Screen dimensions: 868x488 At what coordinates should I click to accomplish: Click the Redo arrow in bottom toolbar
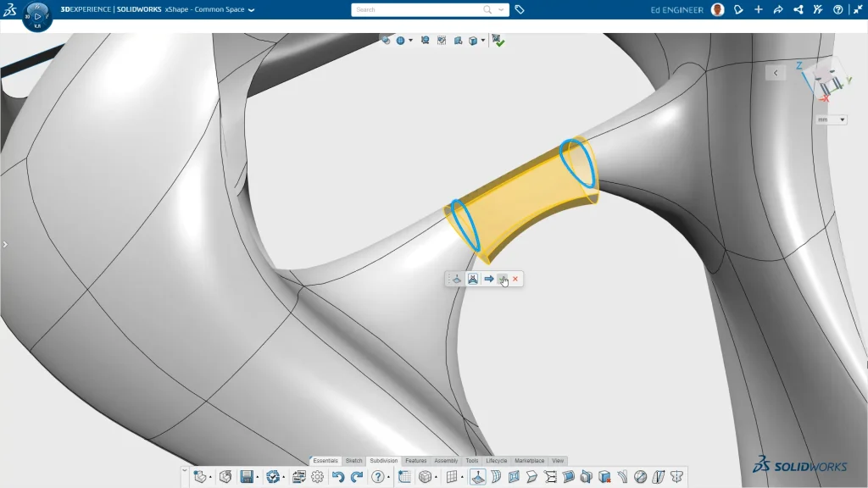click(356, 477)
